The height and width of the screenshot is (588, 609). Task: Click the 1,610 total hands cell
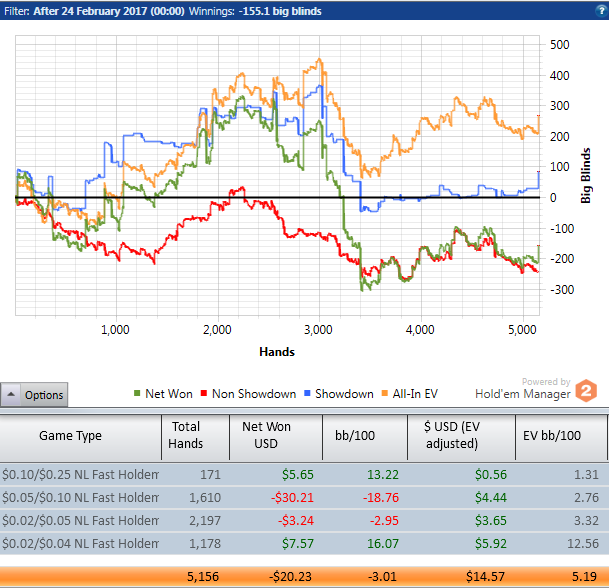coord(205,498)
